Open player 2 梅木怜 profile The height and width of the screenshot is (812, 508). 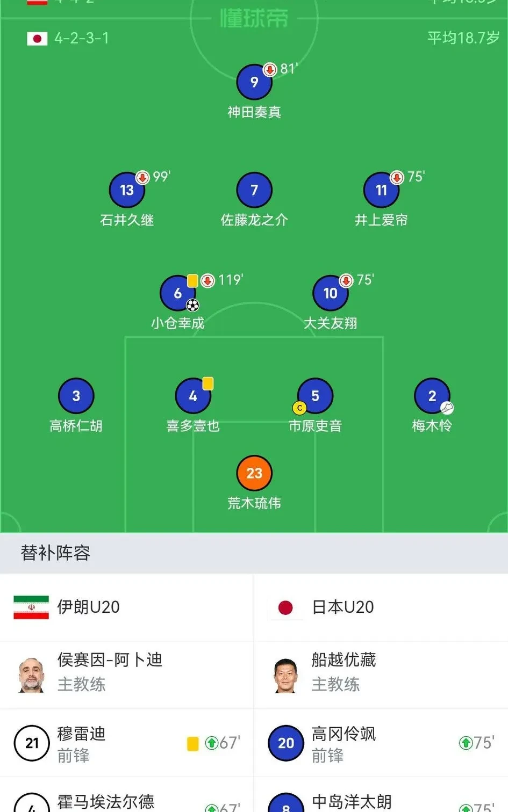coord(432,396)
